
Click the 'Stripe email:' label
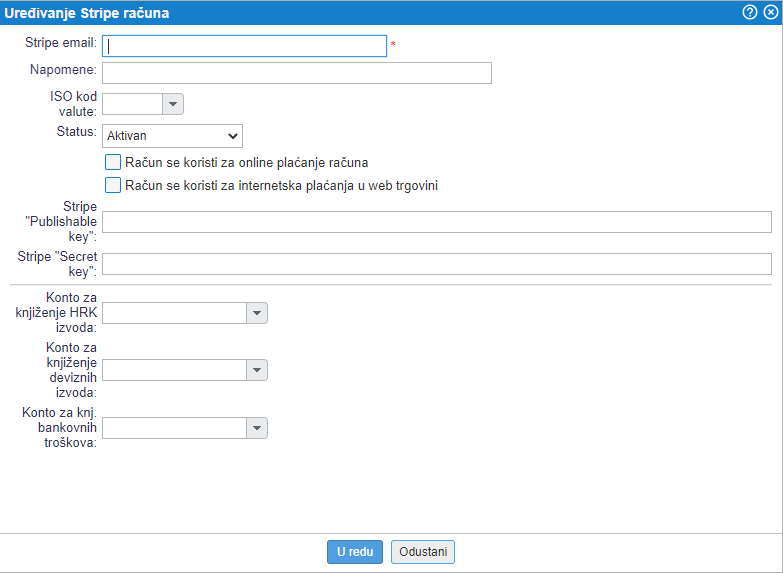tap(61, 43)
